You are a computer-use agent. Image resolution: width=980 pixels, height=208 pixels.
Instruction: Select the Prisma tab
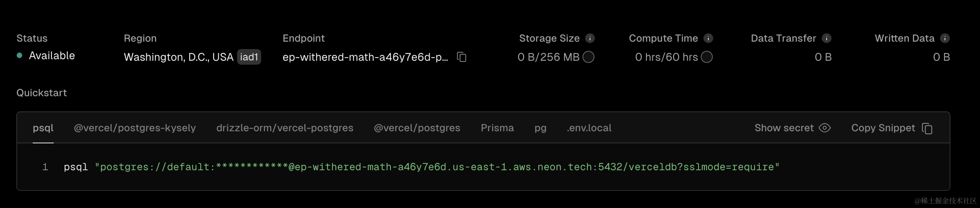[x=497, y=128]
